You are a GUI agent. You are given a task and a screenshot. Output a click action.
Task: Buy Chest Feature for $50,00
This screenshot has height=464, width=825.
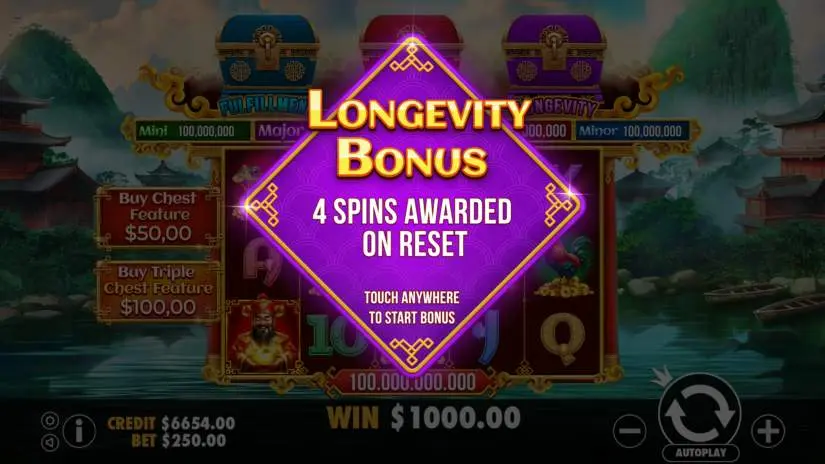pos(158,217)
